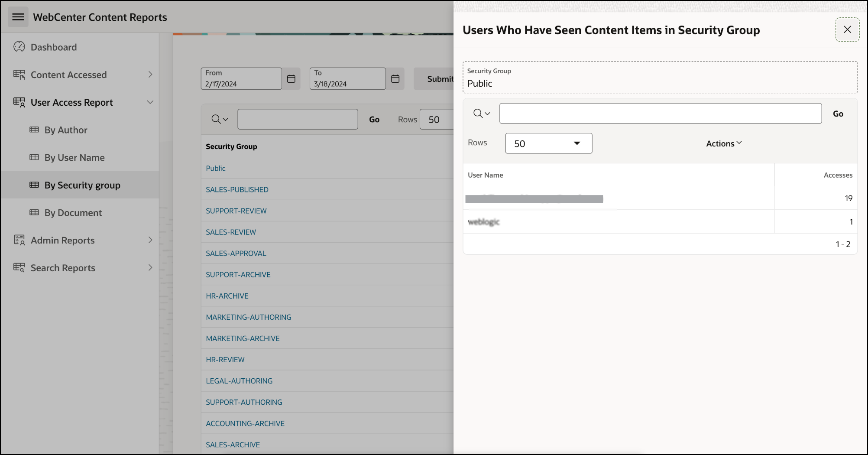868x455 pixels.
Task: Open the SALES-APPROVAL link
Action: (236, 253)
